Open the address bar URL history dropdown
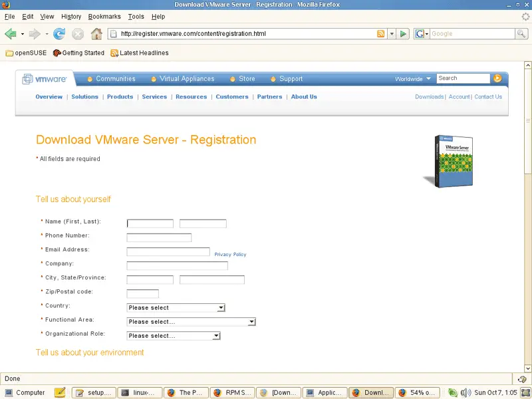The image size is (532, 399). point(392,34)
